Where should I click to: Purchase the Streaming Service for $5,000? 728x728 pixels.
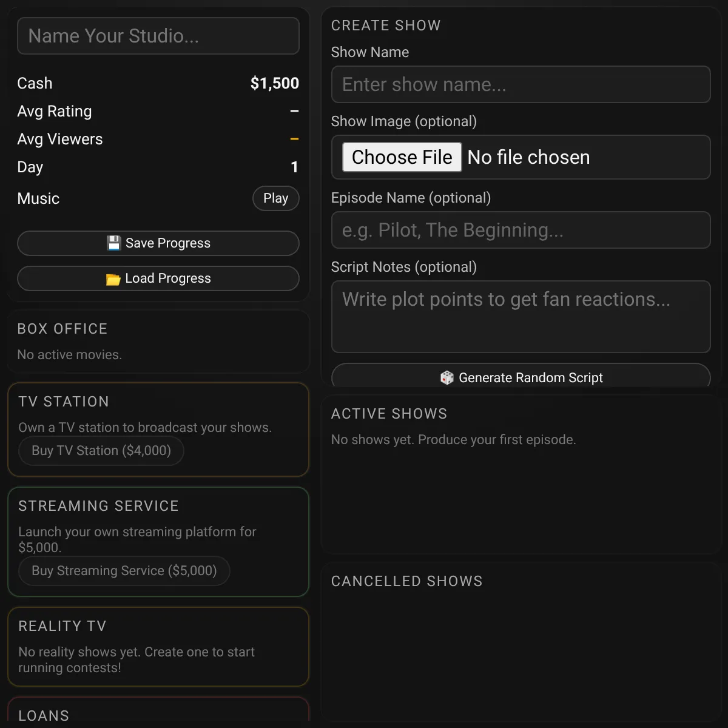coord(124,571)
